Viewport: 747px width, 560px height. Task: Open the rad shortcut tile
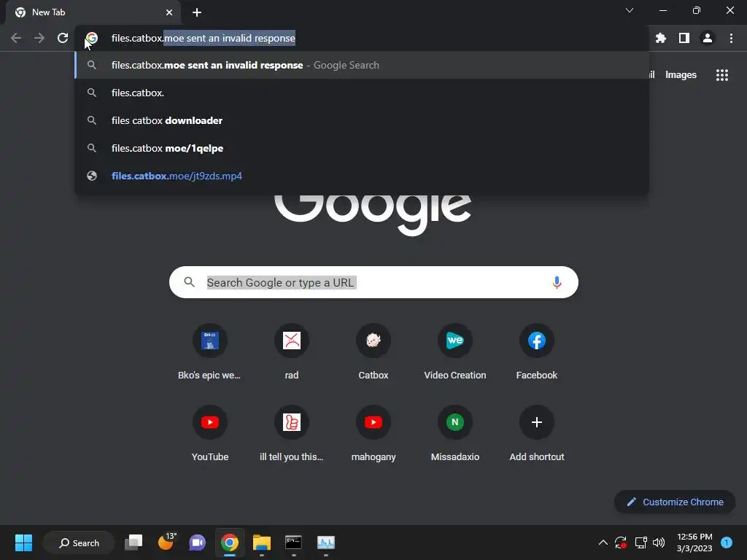(x=292, y=352)
